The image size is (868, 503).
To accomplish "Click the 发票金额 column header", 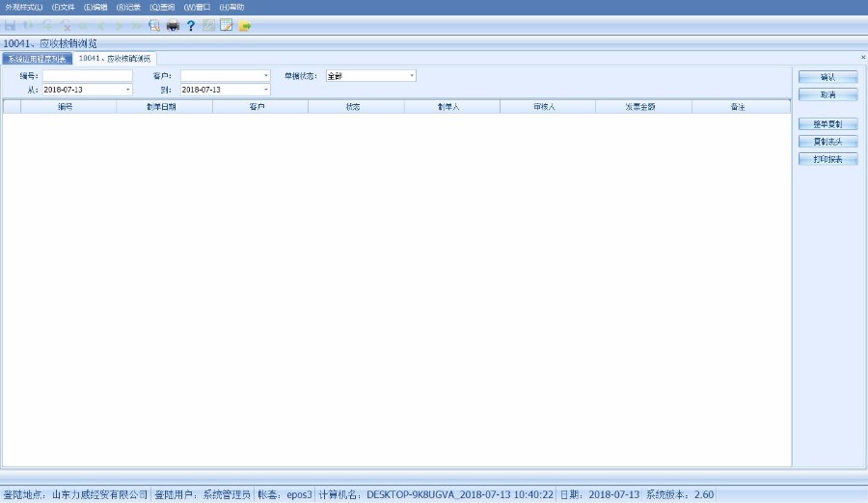I will [643, 107].
